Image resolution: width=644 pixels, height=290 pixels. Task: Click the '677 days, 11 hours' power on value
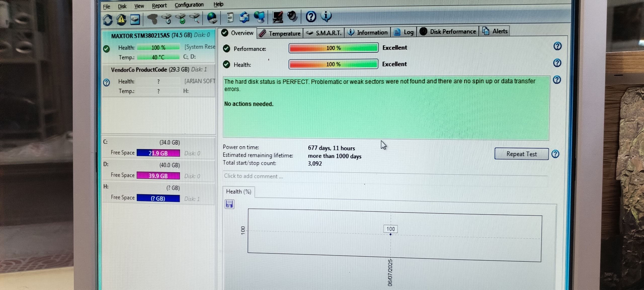(331, 148)
